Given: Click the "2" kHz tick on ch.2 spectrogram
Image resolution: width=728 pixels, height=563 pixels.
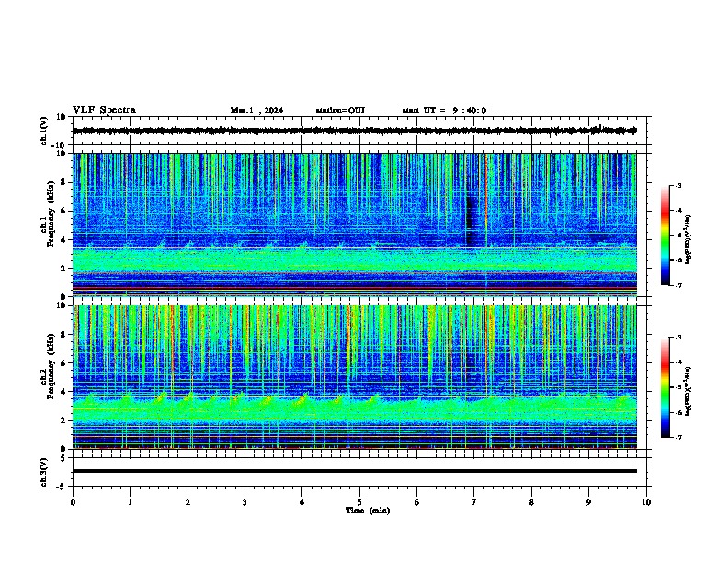Looking at the screenshot, I should click(x=64, y=420).
